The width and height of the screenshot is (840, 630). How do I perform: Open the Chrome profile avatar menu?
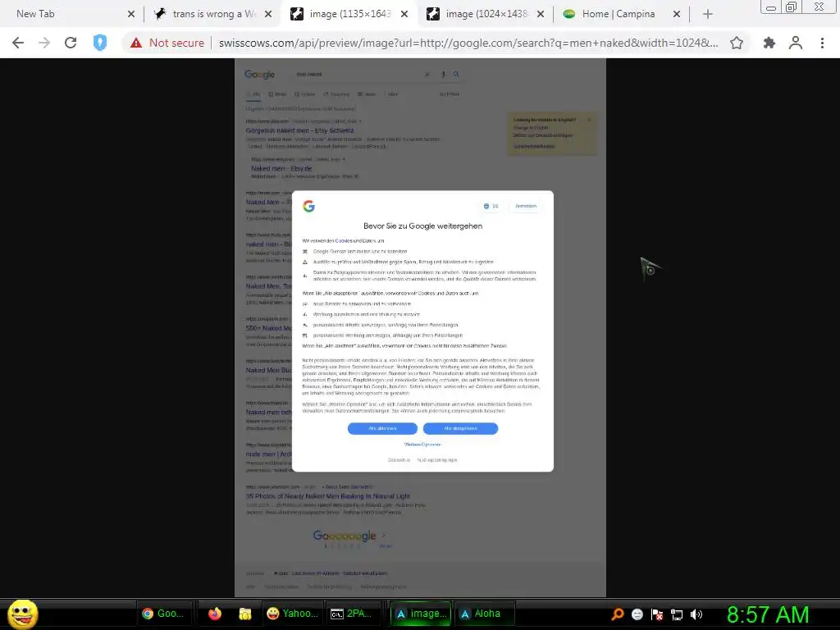(x=796, y=43)
